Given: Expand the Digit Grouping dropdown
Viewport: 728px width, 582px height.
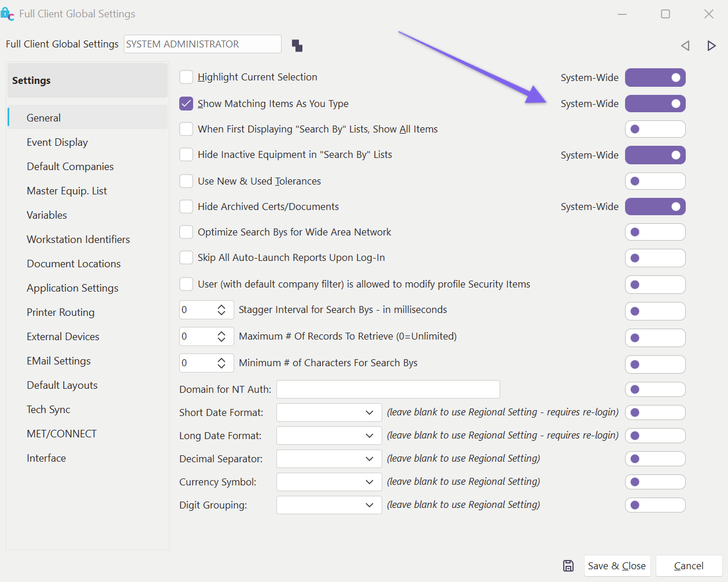Looking at the screenshot, I should tap(369, 505).
